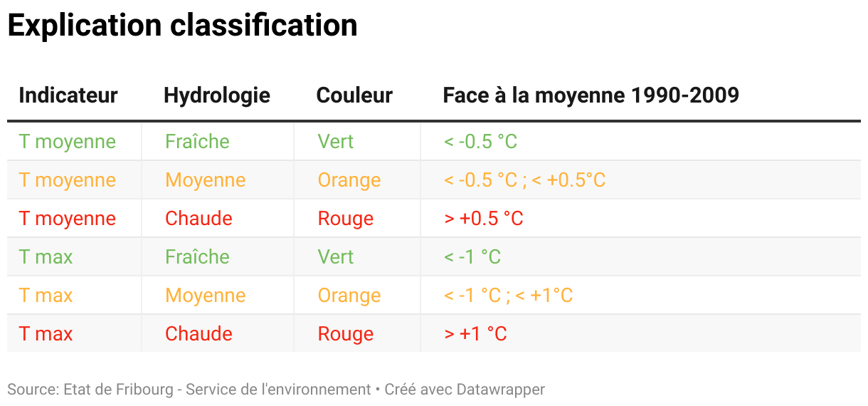This screenshot has height=406, width=868.
Task: Select red 'T moyenne' indicator cell
Action: (68, 219)
